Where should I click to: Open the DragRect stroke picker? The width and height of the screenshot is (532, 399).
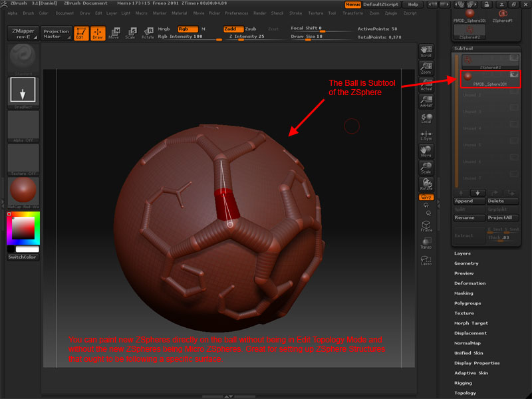coord(23,93)
